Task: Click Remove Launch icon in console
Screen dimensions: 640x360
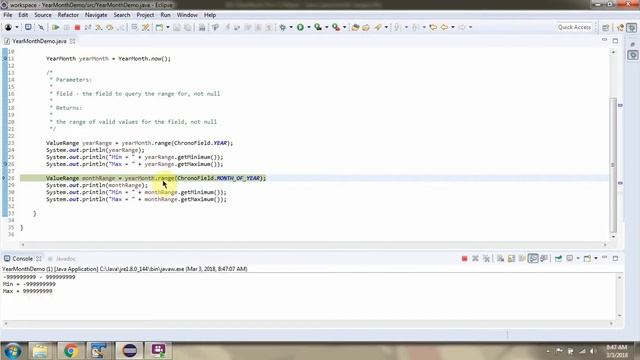Action: pos(475,258)
